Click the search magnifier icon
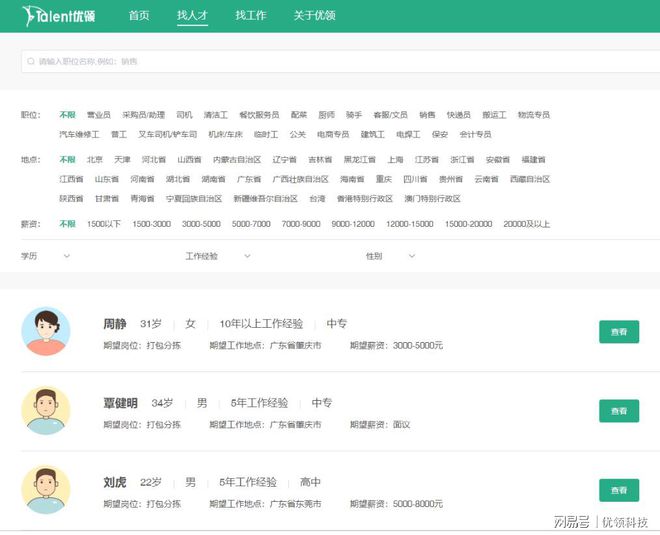 (31, 61)
